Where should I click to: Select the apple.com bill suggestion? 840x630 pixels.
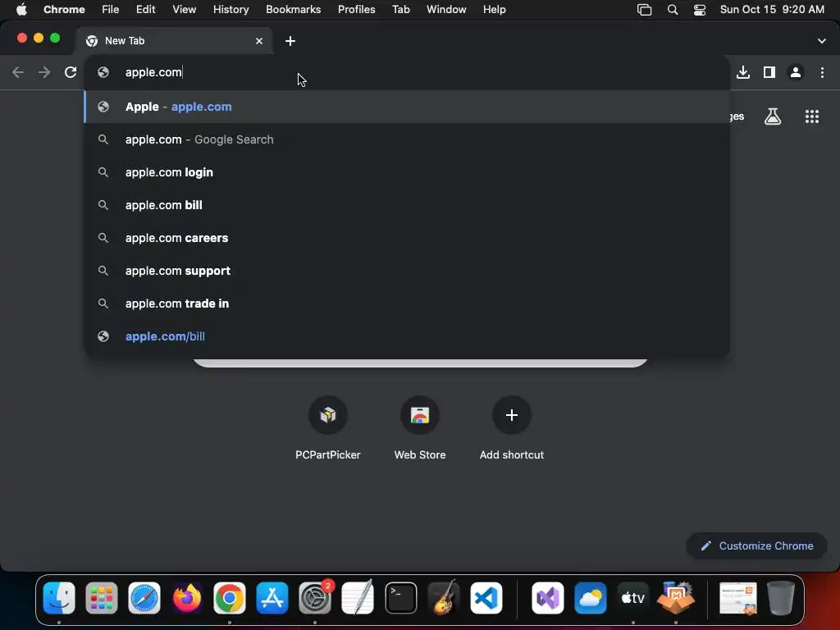407,204
